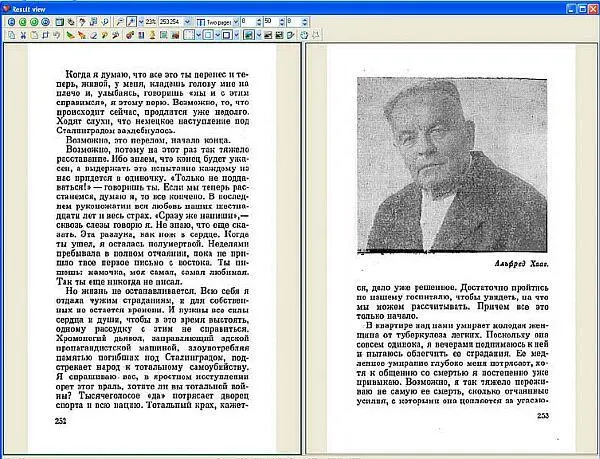Select the orange pencil drawing tool
600x459 pixels.
click(x=82, y=35)
